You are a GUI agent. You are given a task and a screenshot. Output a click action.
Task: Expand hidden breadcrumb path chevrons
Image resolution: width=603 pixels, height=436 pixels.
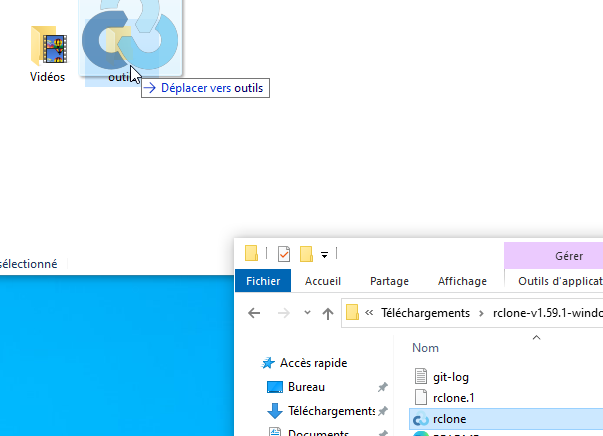[x=369, y=313]
